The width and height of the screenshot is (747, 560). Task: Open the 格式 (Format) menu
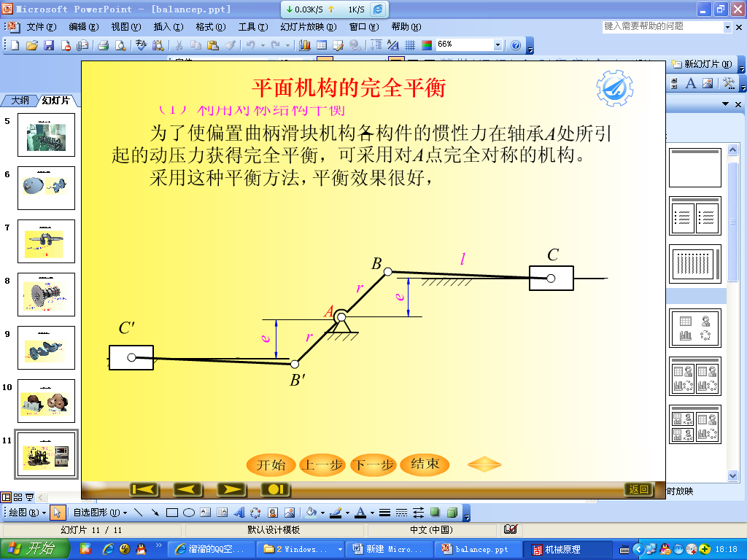point(211,27)
